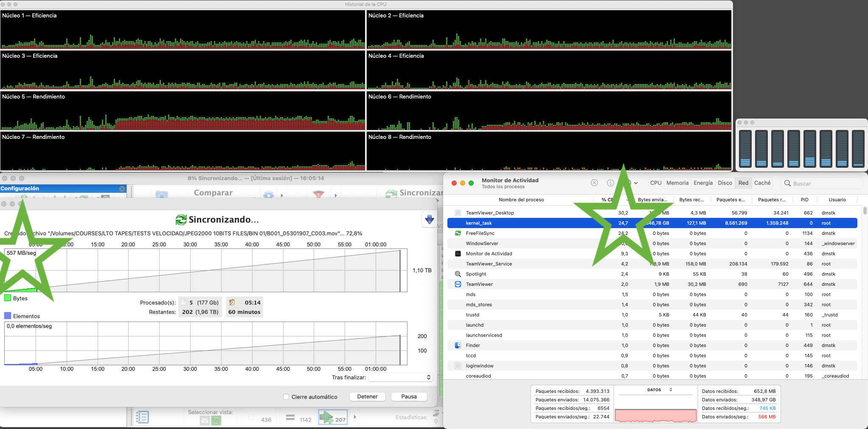Select the TeamViewer_Service process row
Image resolution: width=868 pixels, height=429 pixels.
(652, 264)
